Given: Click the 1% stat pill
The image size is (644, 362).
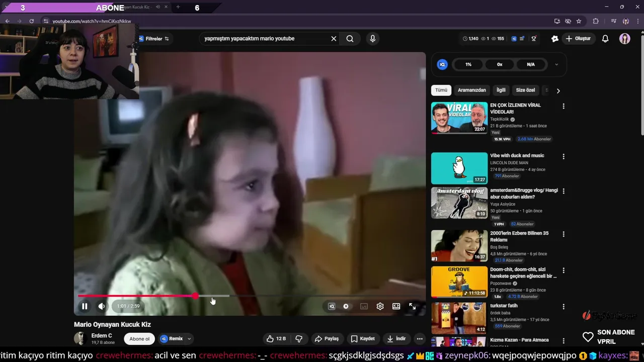Looking at the screenshot, I should [468, 64].
